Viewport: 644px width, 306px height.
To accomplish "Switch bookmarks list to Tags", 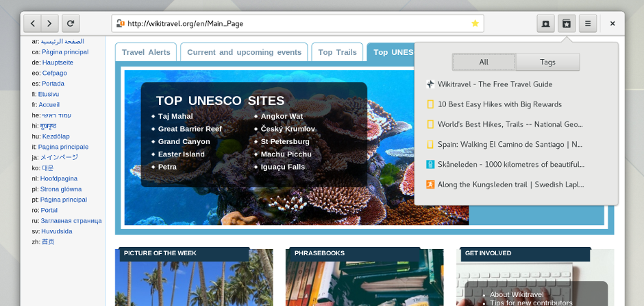I will coord(547,62).
